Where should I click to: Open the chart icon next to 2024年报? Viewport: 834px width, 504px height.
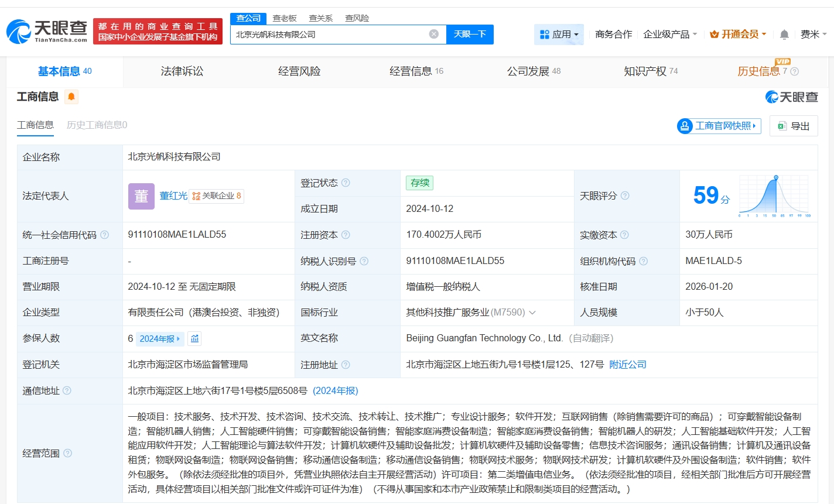click(x=195, y=338)
